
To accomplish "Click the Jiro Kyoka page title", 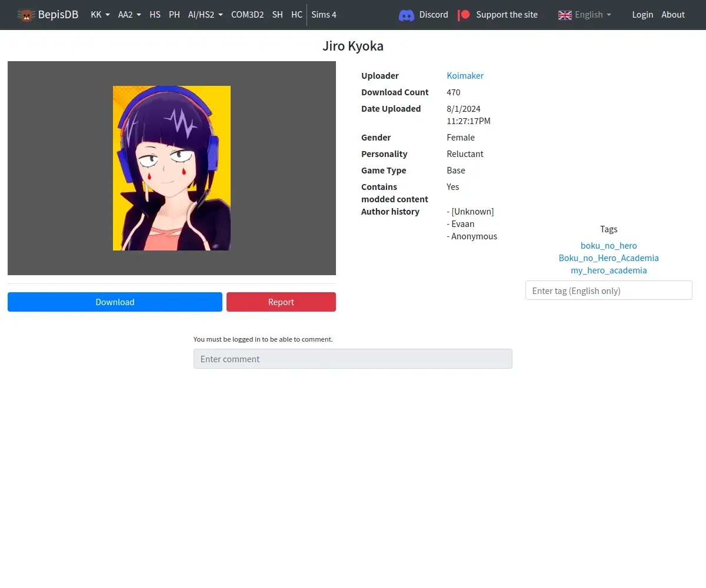I will (353, 46).
